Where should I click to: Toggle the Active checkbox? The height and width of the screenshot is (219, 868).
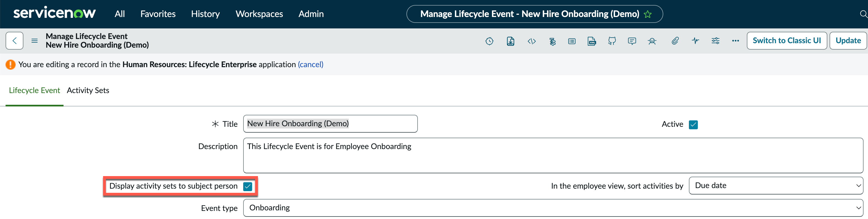point(693,125)
